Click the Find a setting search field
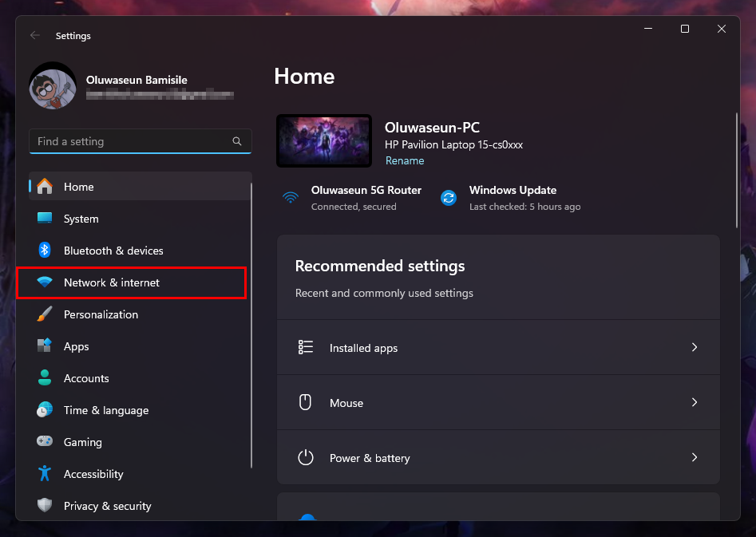The height and width of the screenshot is (537, 756). point(132,141)
